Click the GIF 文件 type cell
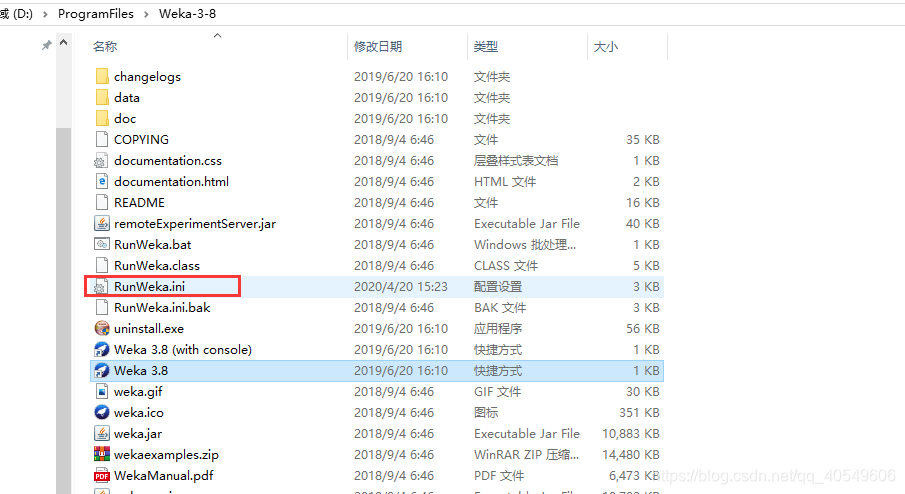 pos(497,392)
